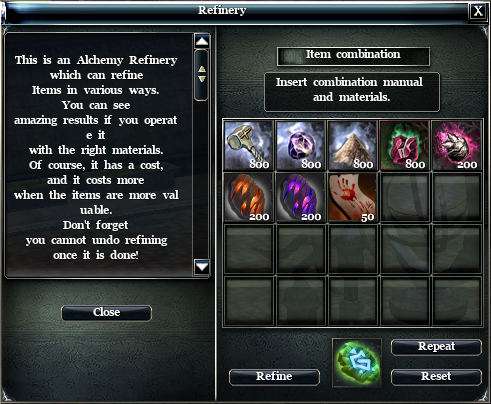Select the purple scaled stone item
The width and height of the screenshot is (491, 404).
click(x=301, y=197)
